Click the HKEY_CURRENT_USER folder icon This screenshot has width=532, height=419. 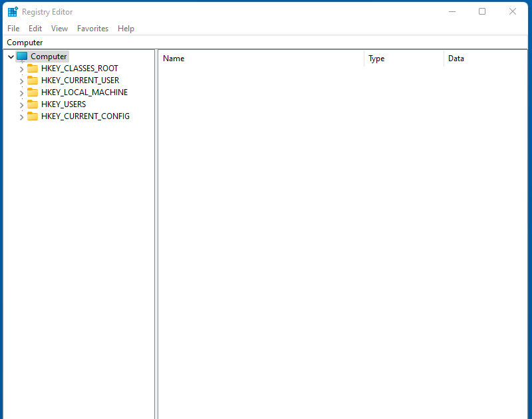[33, 80]
